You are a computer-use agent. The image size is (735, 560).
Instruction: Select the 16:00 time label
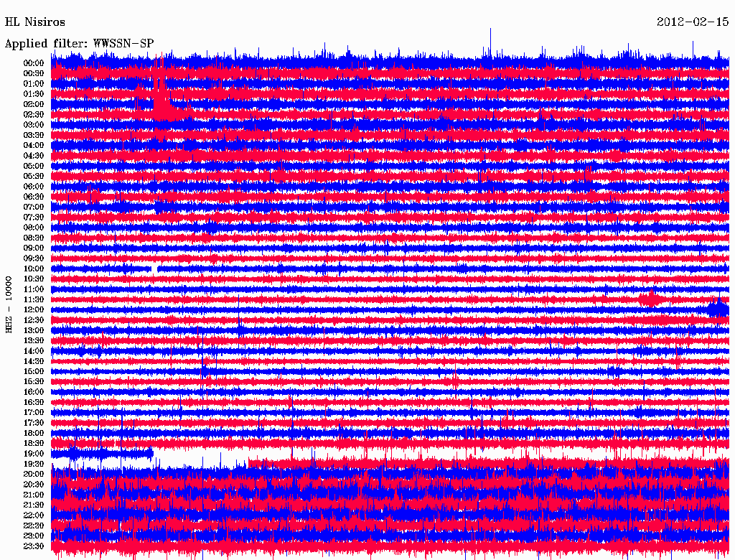[34, 392]
